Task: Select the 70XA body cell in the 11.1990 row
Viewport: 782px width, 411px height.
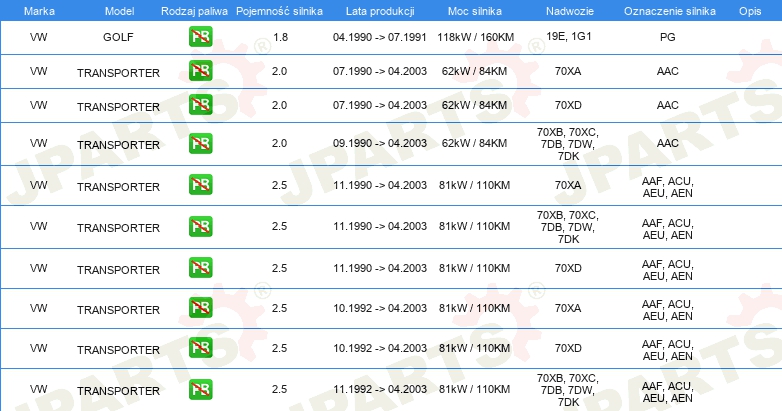Action: [x=568, y=185]
